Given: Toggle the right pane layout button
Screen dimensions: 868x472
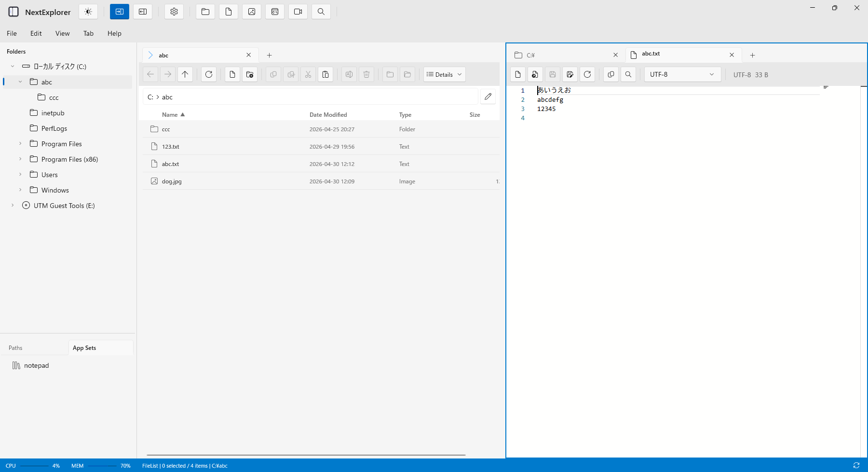Looking at the screenshot, I should [143, 12].
